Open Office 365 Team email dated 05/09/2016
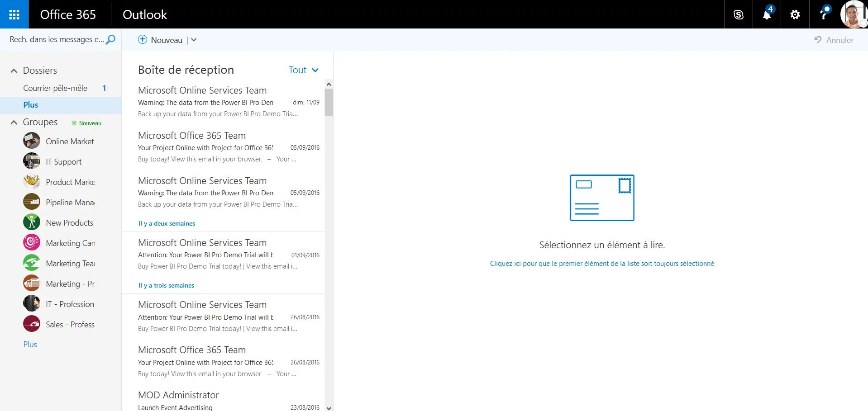The image size is (868, 411). click(223, 147)
